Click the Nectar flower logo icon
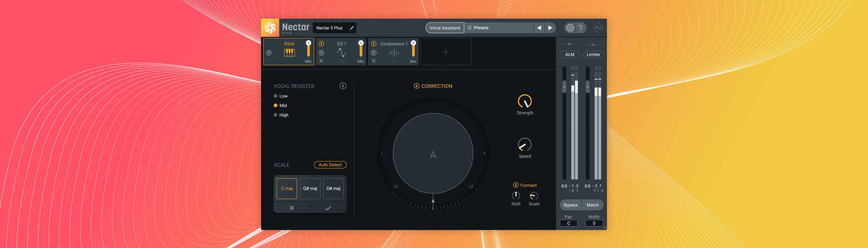This screenshot has width=868, height=248. (x=270, y=28)
